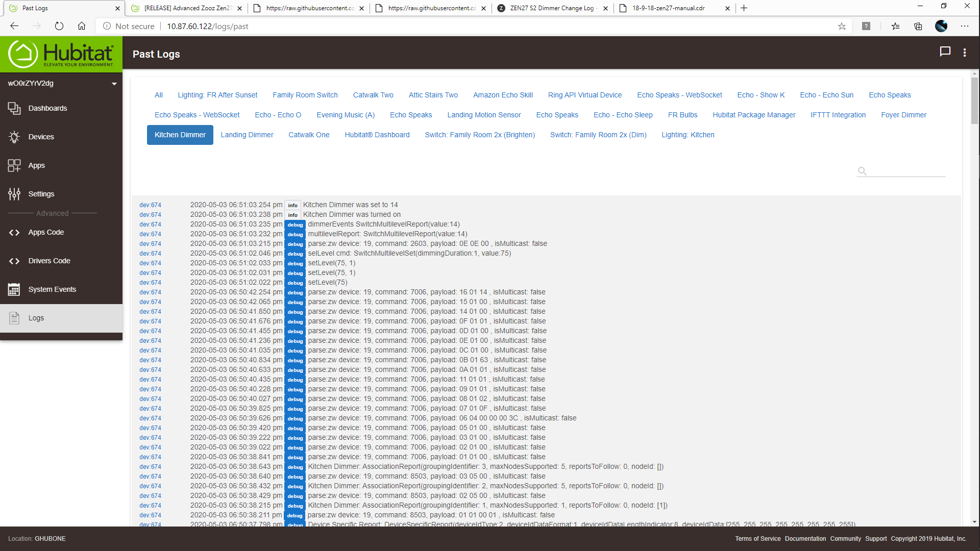
Task: Open Support footer link
Action: tap(876, 539)
